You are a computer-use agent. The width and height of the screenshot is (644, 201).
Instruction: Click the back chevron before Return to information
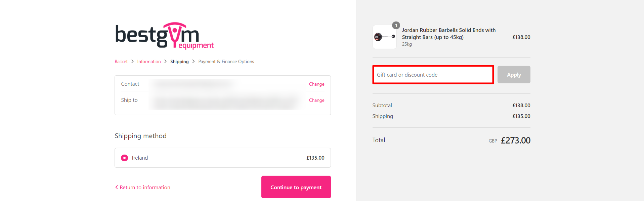117,187
